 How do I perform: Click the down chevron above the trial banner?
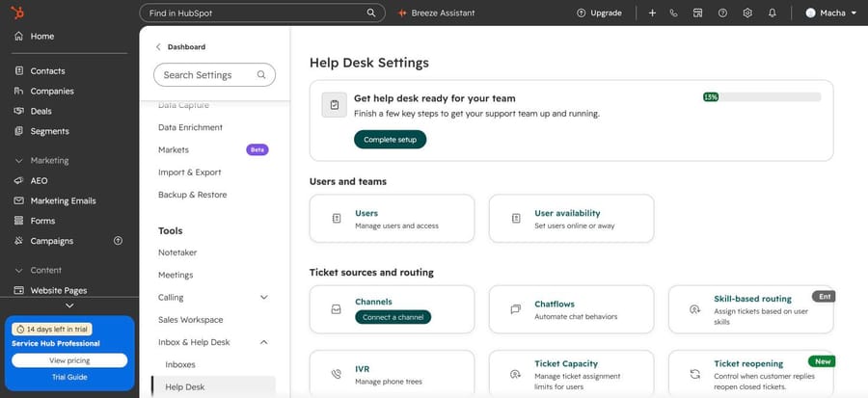point(69,305)
